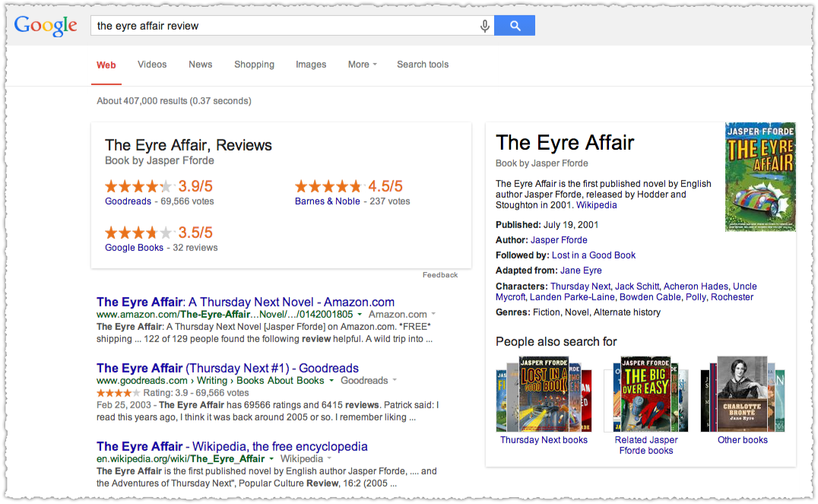Expand the green arrow after Amazon URL
This screenshot has width=818, height=504.
point(360,315)
